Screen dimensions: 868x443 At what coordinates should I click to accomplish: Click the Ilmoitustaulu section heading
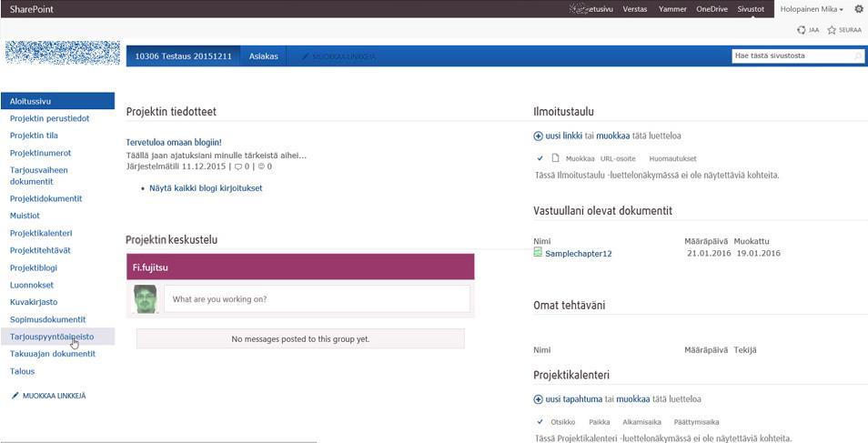tap(563, 111)
